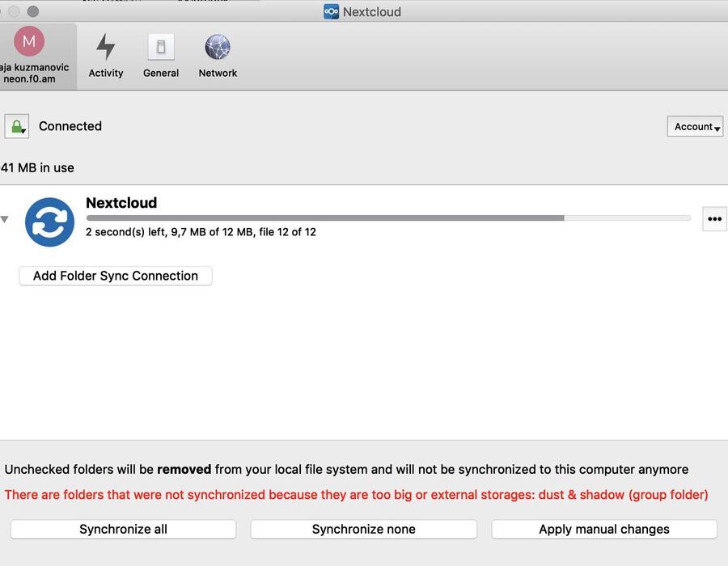
Task: Click the "Connected" status text
Action: coord(70,126)
